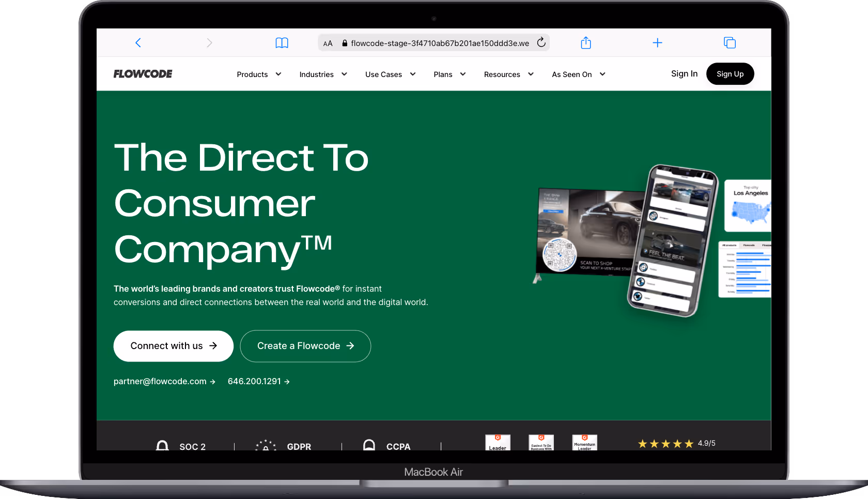This screenshot has height=499, width=868.
Task: Click the Los Angeles top city map card
Action: tap(748, 206)
